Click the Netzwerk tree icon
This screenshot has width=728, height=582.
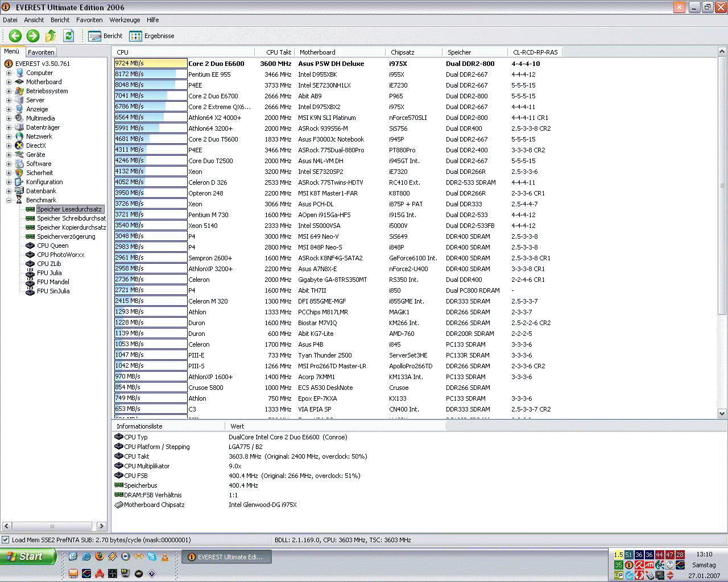[x=19, y=136]
